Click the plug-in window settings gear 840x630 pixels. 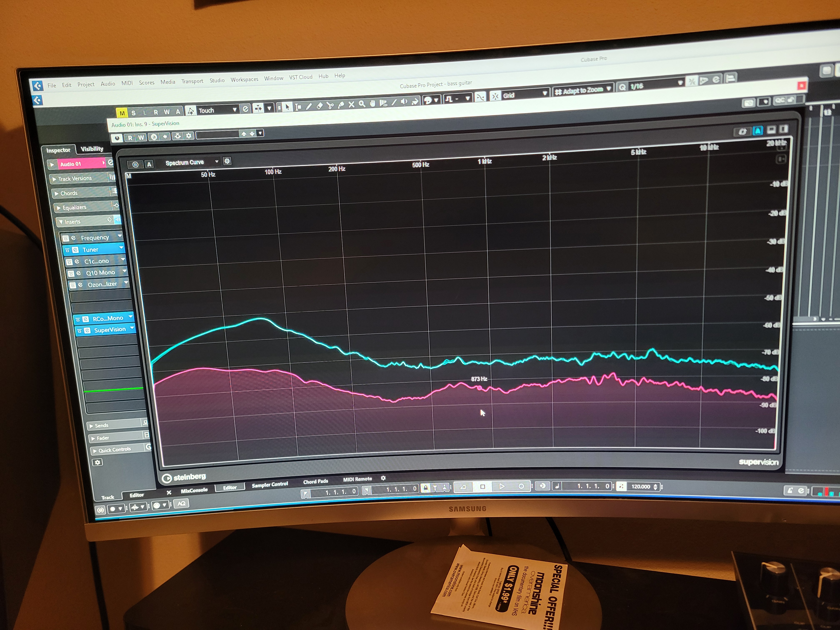pyautogui.click(x=189, y=136)
